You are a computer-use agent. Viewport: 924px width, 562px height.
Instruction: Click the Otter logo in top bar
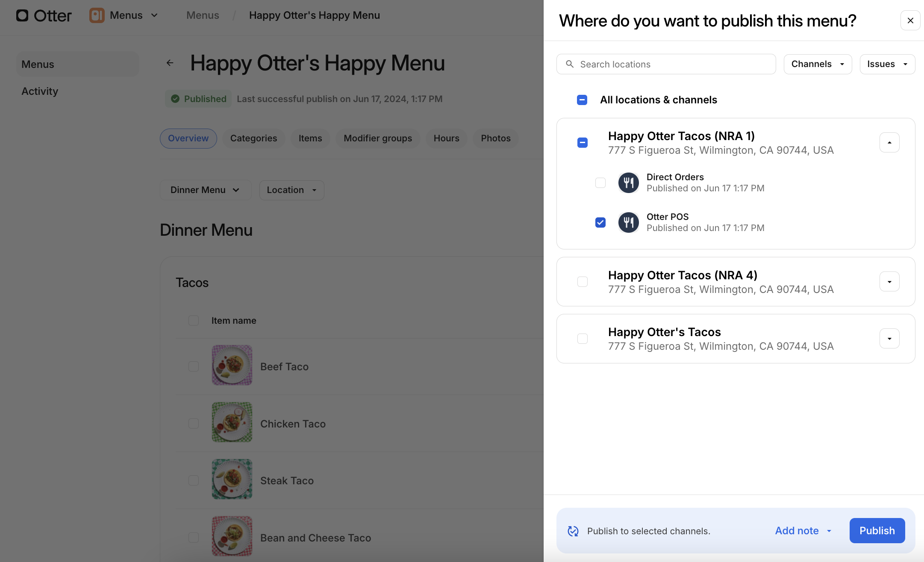tap(43, 15)
